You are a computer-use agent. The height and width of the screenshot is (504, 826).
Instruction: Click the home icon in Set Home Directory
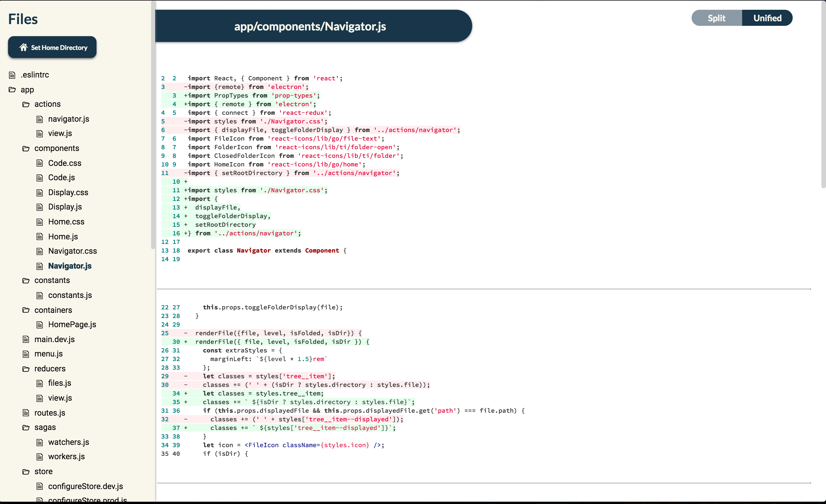[23, 47]
